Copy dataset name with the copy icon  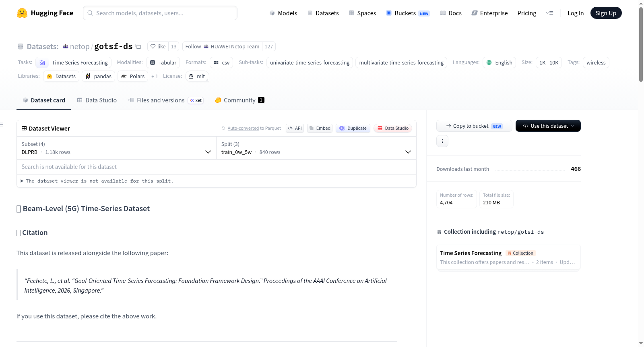[138, 46]
